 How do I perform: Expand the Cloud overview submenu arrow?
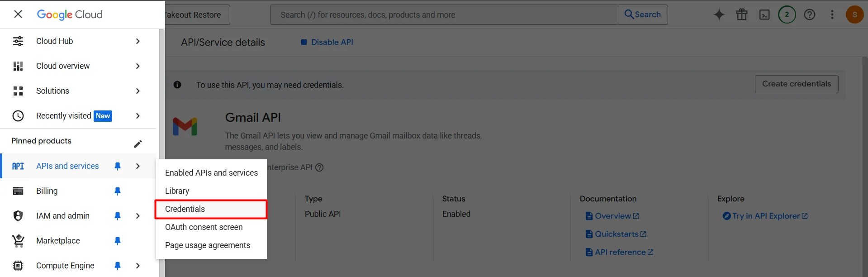click(x=138, y=66)
